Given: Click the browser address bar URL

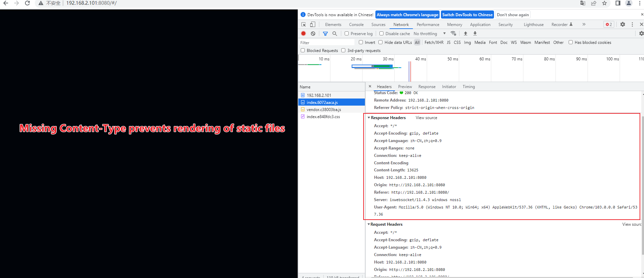Looking at the screenshot, I should 91,3.
